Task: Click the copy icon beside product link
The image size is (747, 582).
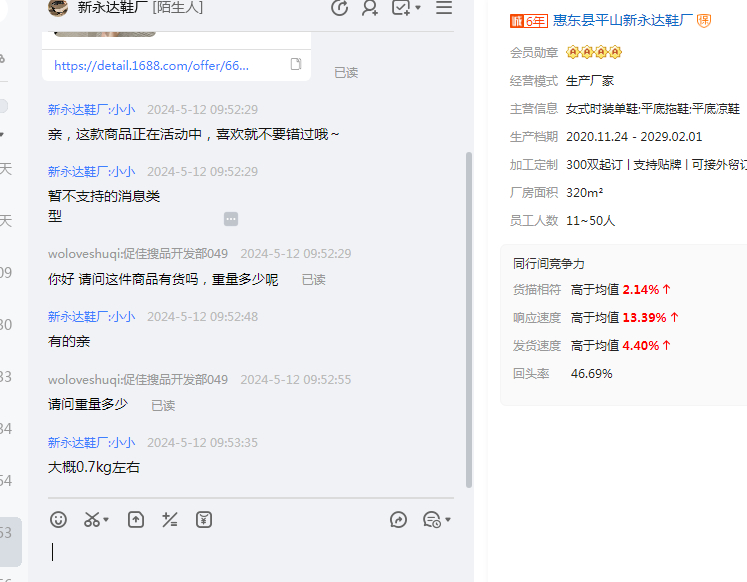Action: click(296, 65)
